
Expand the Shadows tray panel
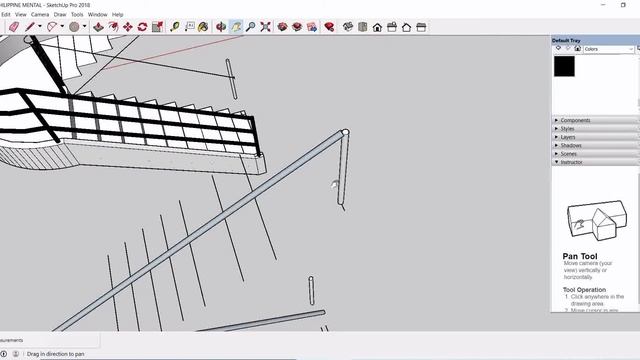point(596,145)
